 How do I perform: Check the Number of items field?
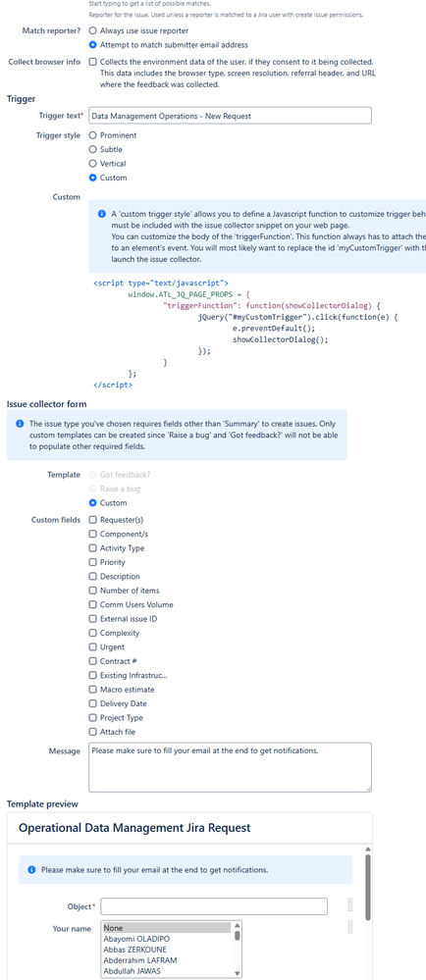click(93, 591)
